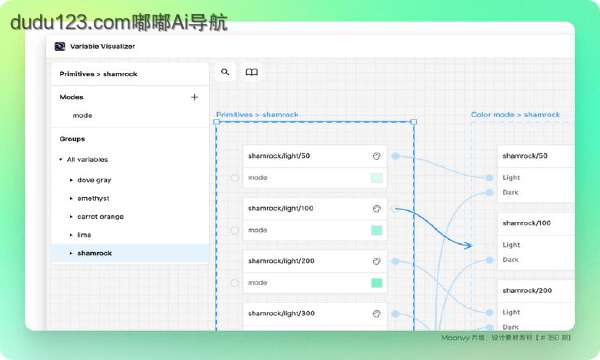This screenshot has width=600, height=360.
Task: Collapse the All variables group
Action: [61, 159]
